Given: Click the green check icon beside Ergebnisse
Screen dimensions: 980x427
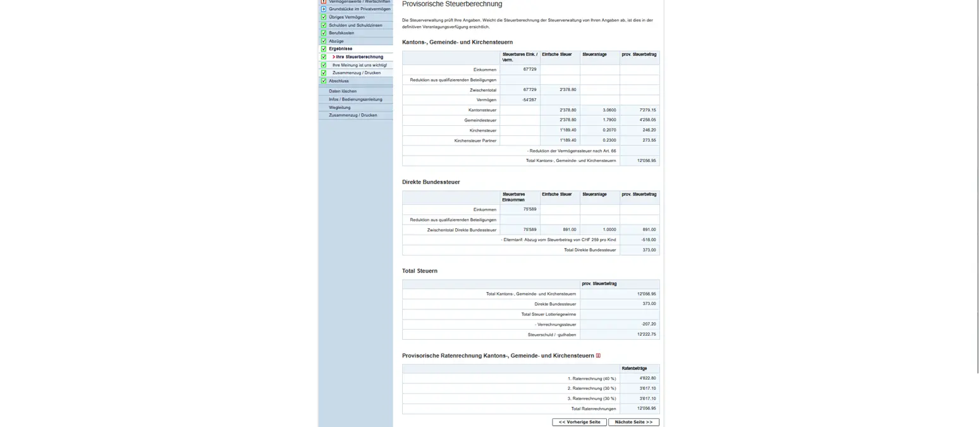Looking at the screenshot, I should point(324,49).
